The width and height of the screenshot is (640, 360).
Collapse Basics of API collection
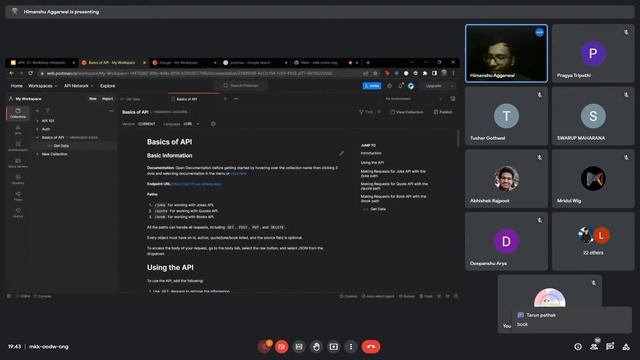pos(38,138)
